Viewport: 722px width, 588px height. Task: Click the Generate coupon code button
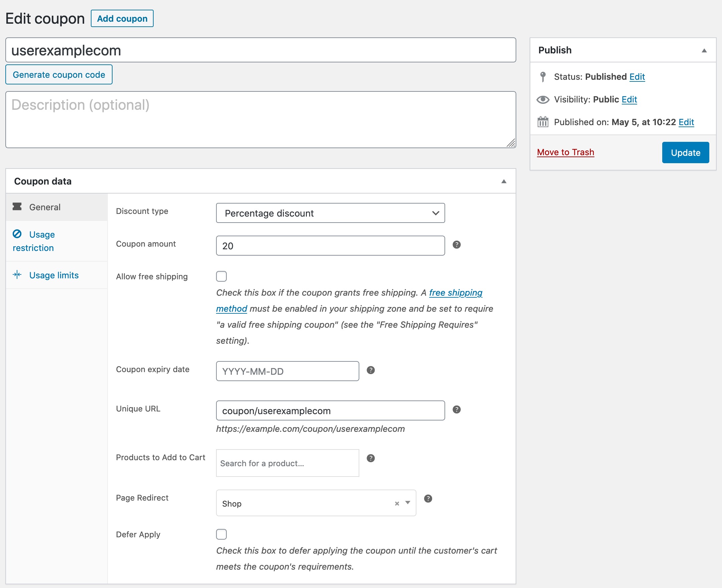[x=59, y=75]
